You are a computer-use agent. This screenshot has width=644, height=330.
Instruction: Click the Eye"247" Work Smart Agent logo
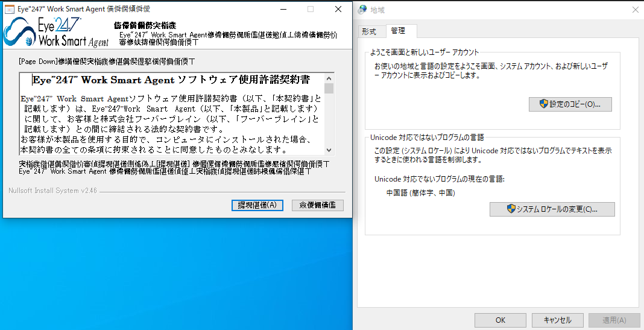[56, 32]
